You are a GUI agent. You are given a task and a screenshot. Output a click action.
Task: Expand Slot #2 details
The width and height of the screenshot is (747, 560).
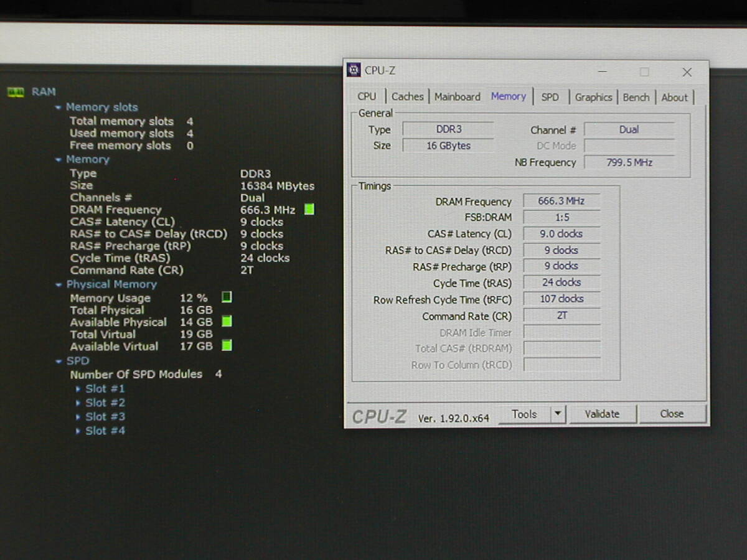point(78,403)
